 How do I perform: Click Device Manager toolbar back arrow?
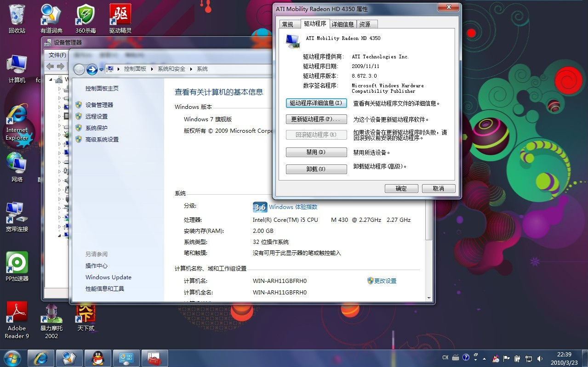50,67
